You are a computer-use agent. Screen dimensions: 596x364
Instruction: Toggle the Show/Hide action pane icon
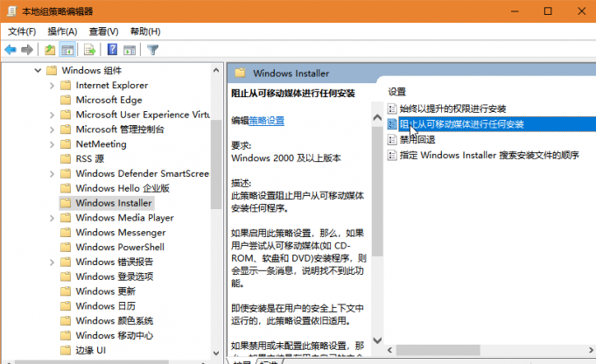[130, 50]
